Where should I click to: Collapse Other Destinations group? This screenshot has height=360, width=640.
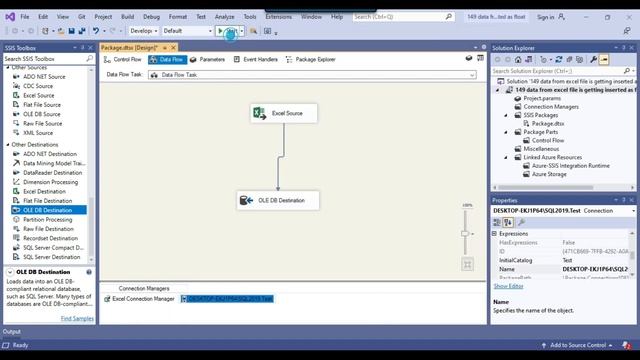8,145
